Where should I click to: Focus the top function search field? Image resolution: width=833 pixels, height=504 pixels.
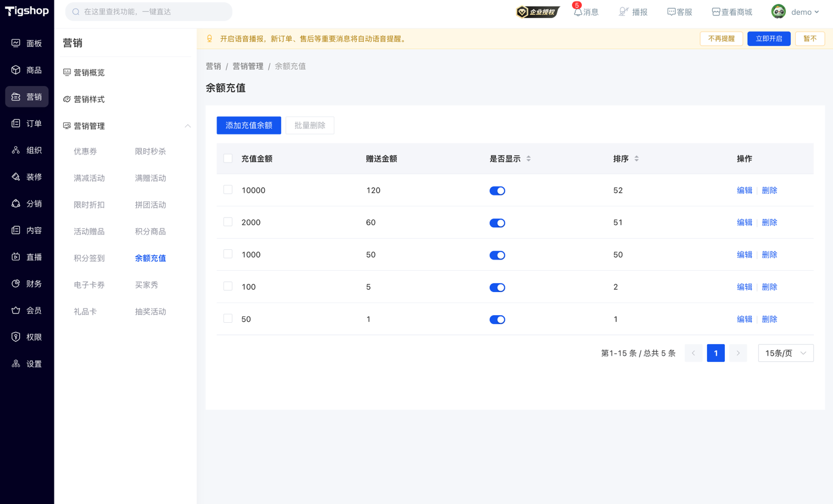click(x=149, y=12)
